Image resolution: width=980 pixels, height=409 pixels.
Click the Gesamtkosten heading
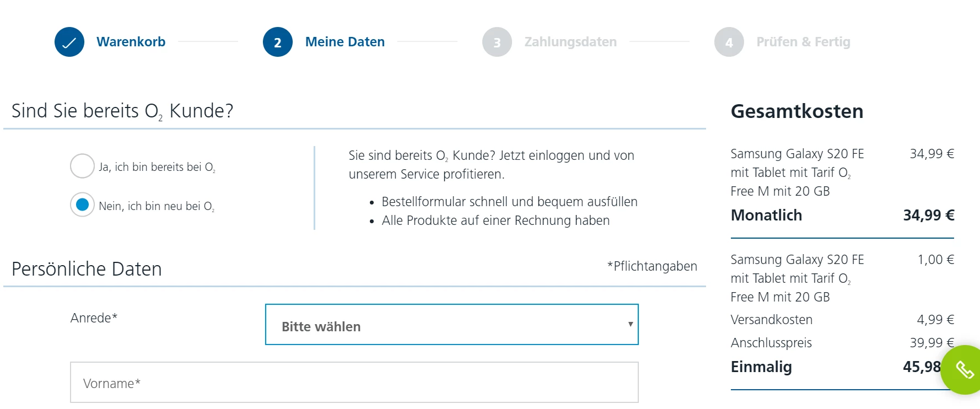[x=796, y=111]
